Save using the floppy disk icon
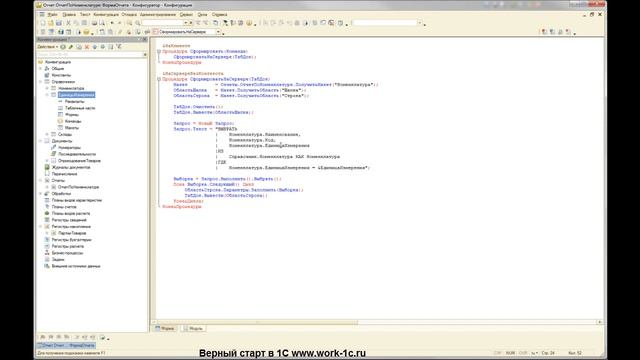 (59, 23)
